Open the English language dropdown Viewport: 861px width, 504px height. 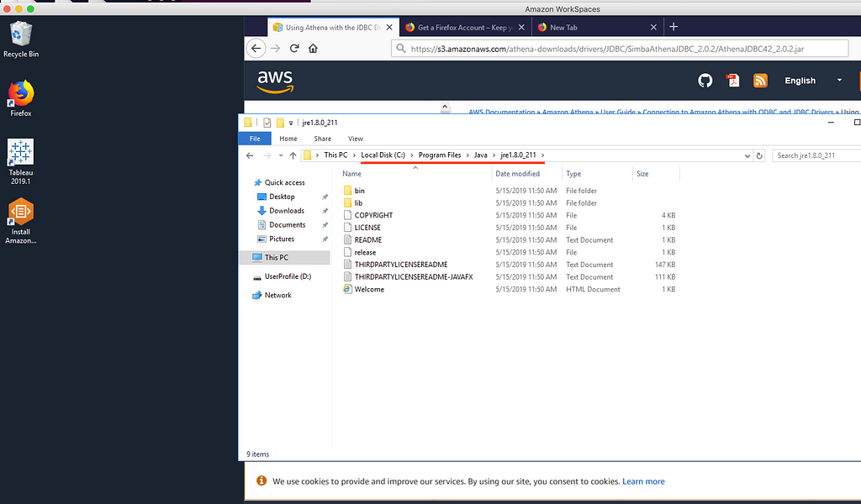click(813, 81)
